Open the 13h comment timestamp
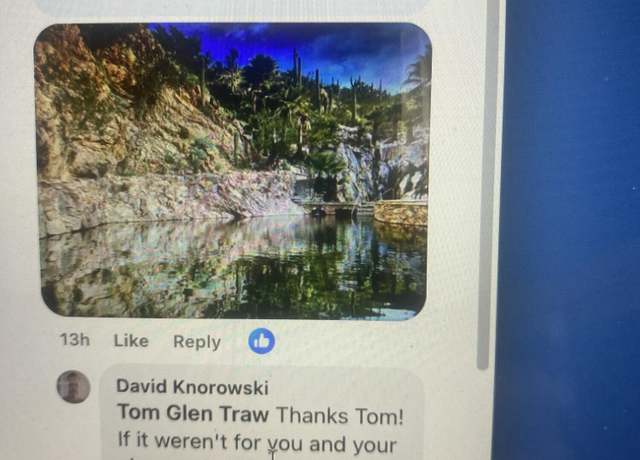The width and height of the screenshot is (640, 460). coord(75,339)
